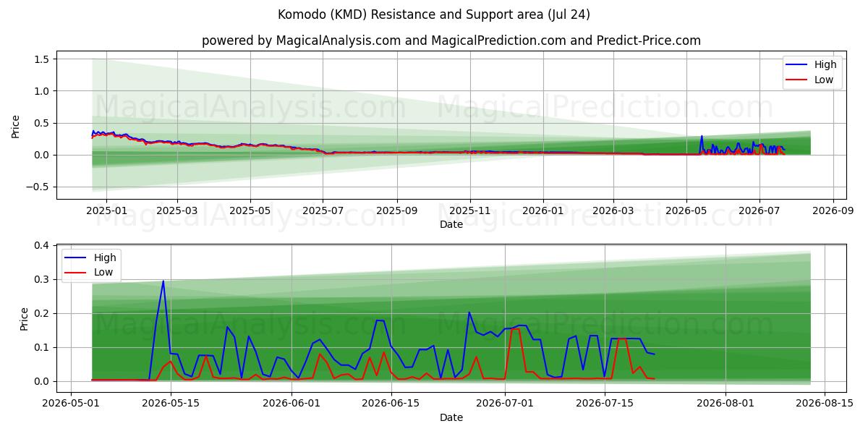Click the '2026-09' tick label on top chart
The width and height of the screenshot is (868, 434).
[833, 210]
